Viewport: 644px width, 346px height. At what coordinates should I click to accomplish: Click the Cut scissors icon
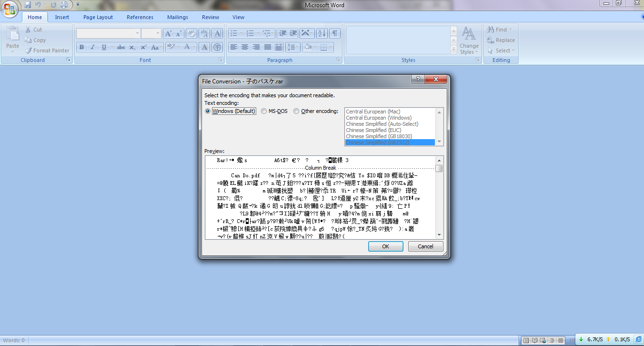point(27,30)
